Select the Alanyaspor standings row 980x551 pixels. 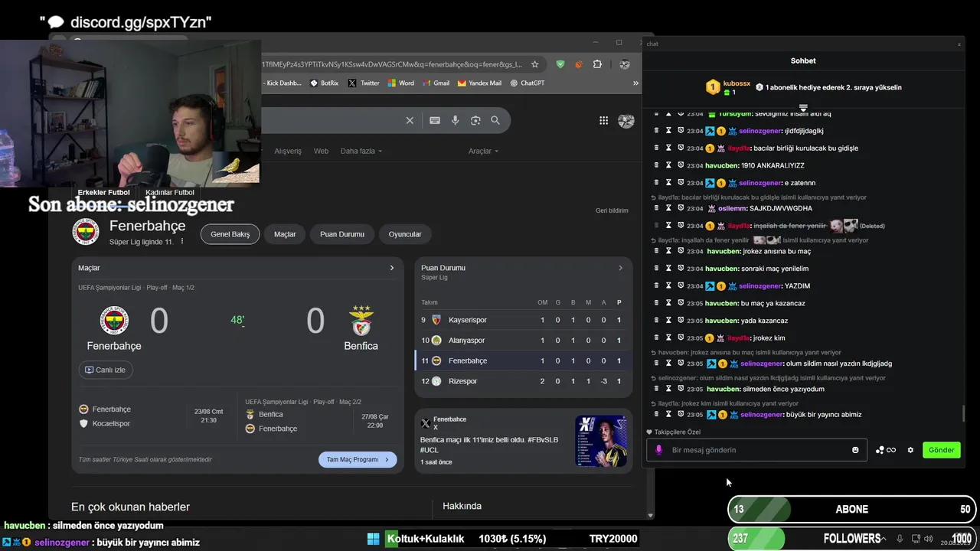point(524,340)
